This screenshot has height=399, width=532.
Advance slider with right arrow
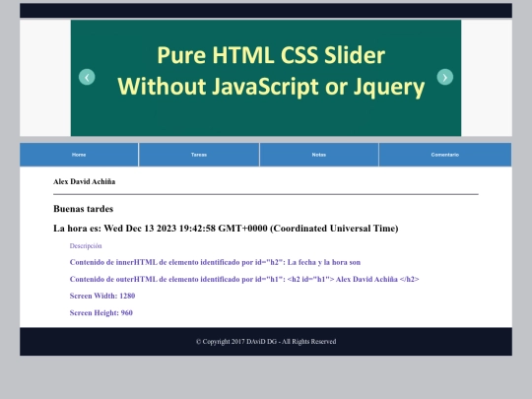coord(444,77)
